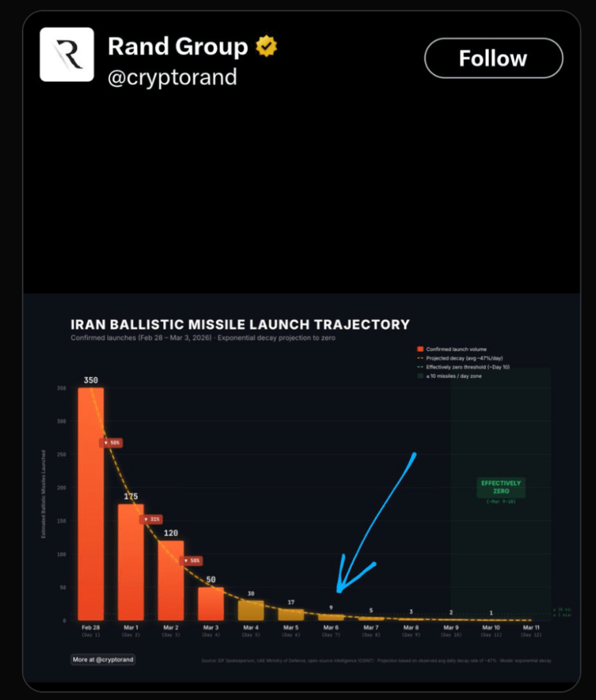
Task: Click the Rand Group profile avatar
Action: point(67,55)
